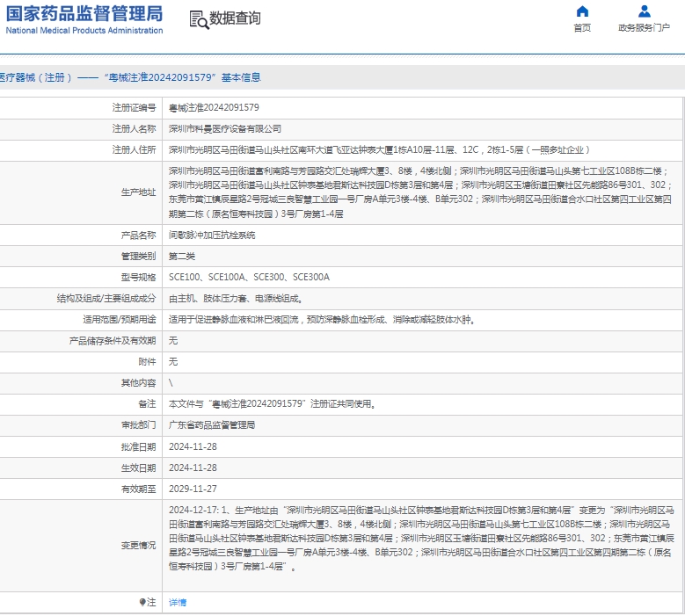Click the 批准日期 value 2024-11-28
This screenshot has width=685, height=616.
click(x=193, y=446)
